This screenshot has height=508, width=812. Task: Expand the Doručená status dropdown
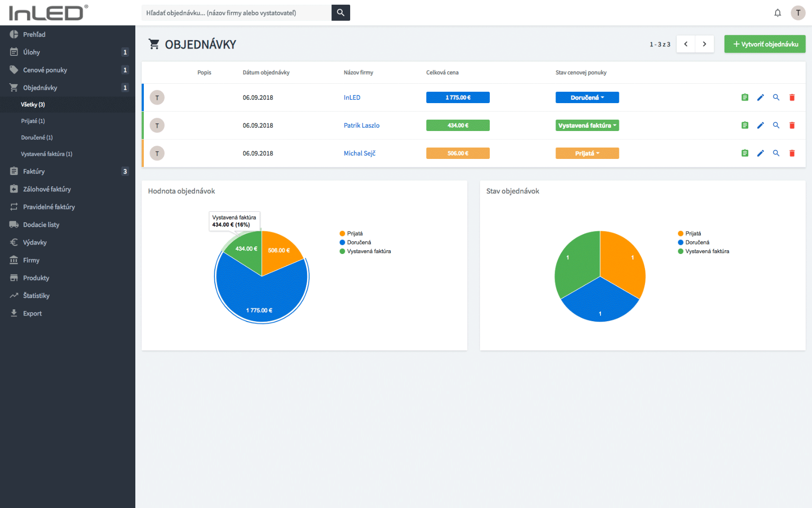(x=587, y=97)
